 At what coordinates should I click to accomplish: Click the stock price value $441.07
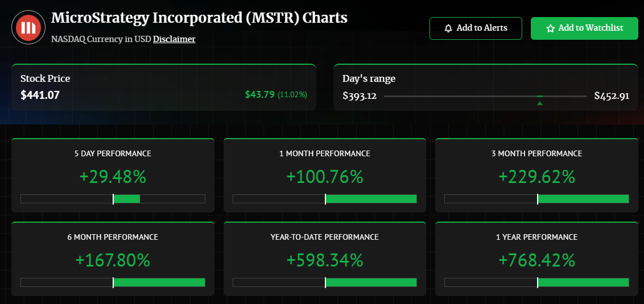(40, 95)
